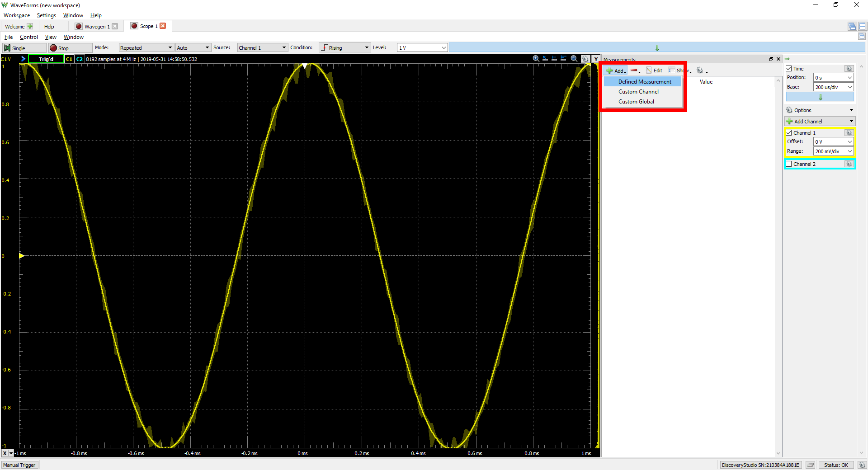Toggle the C1 channel indicator
868x470 pixels.
(69, 59)
